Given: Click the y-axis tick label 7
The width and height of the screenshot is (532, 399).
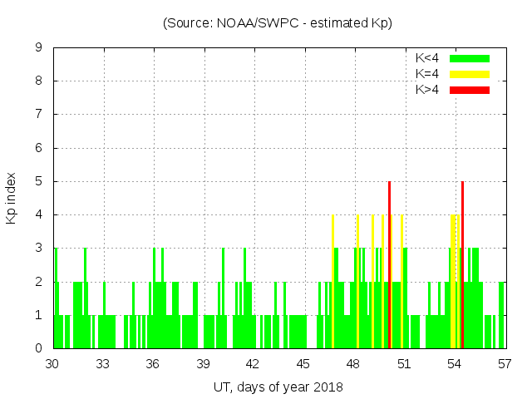Looking at the screenshot, I should click(39, 115).
